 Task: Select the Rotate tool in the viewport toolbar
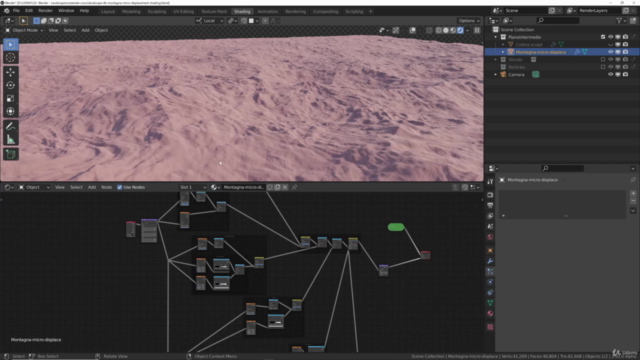point(11,85)
